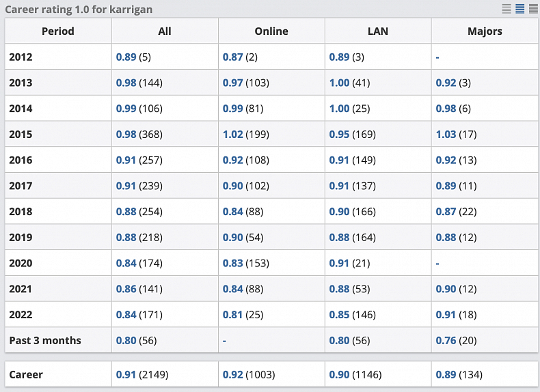Open Career All rating 0.91
540x392 pixels.
(126, 375)
